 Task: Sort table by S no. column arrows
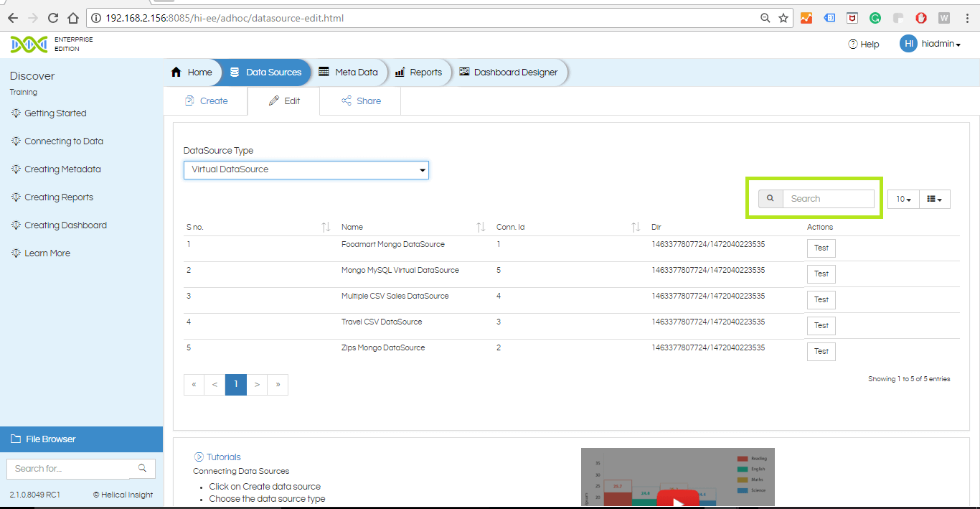[x=326, y=227]
